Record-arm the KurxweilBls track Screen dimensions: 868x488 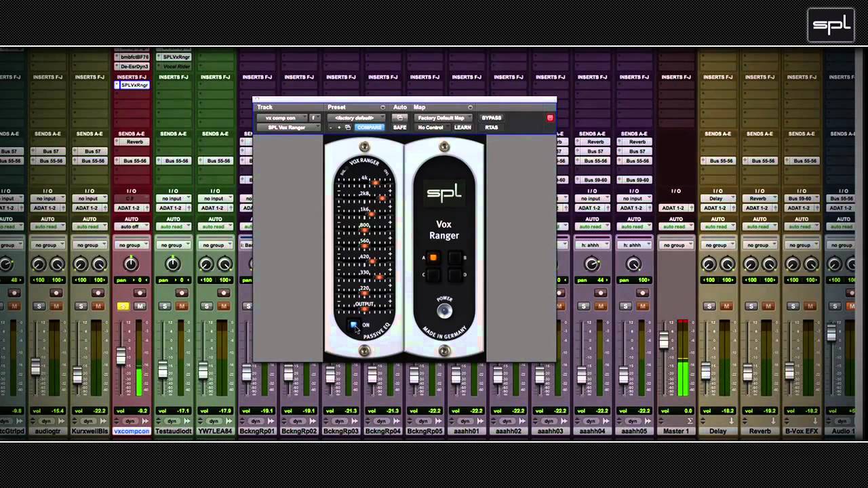(98, 293)
